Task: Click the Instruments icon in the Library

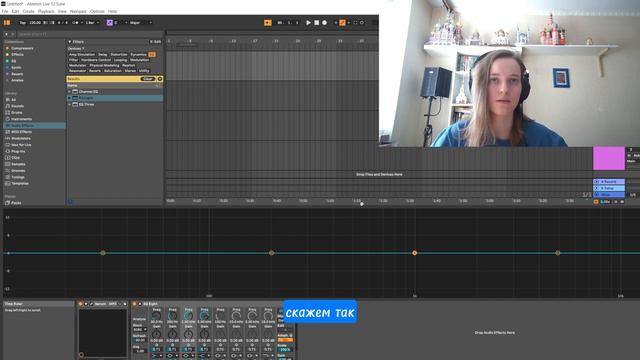Action: pyautogui.click(x=7, y=119)
